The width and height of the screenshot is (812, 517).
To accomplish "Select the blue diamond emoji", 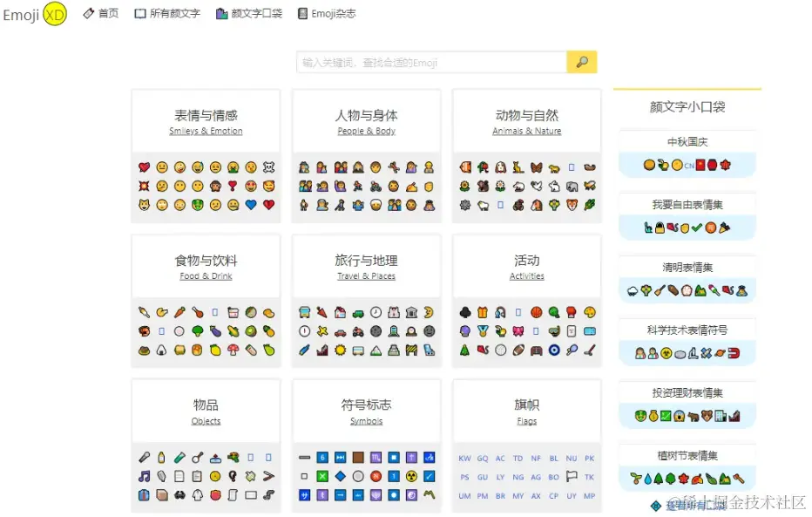I will [340, 476].
